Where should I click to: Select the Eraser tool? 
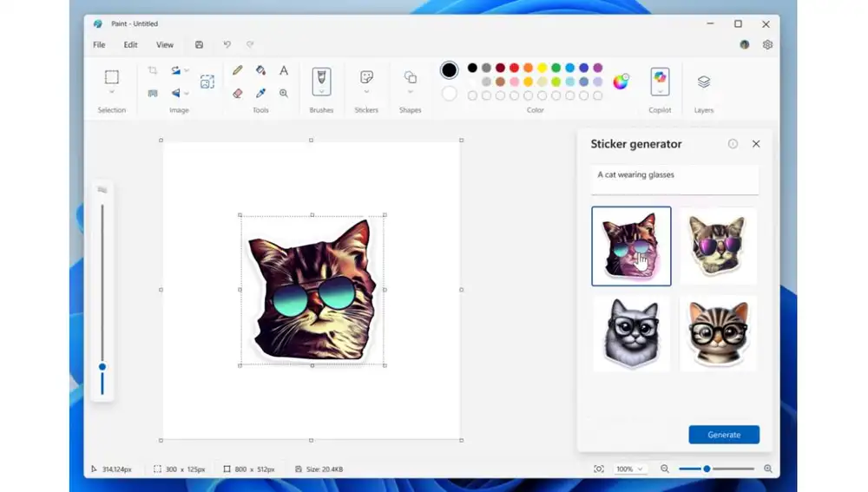pos(238,93)
